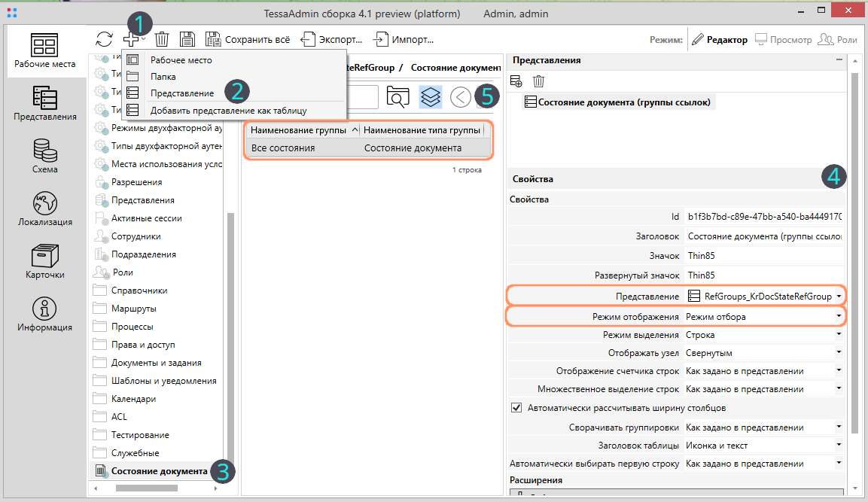Open the Схема section in the sidebar
868x502 pixels.
(x=44, y=156)
